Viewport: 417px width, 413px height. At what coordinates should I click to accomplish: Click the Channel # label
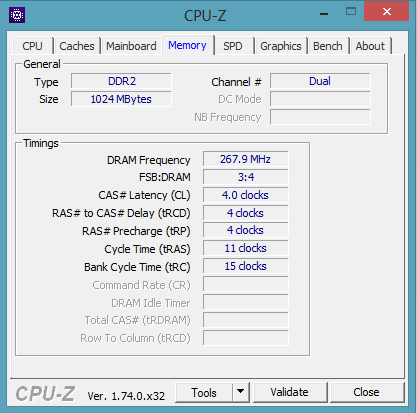coord(236,82)
